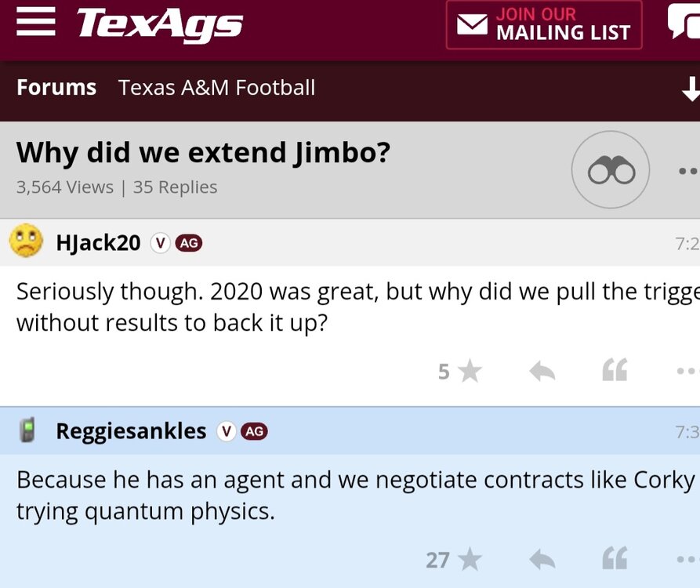Quote HJack20's post
The width and height of the screenshot is (700, 588).
(615, 370)
